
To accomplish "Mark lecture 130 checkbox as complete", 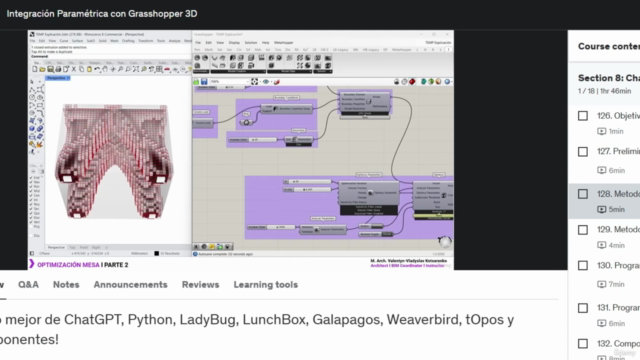I will coord(583,266).
